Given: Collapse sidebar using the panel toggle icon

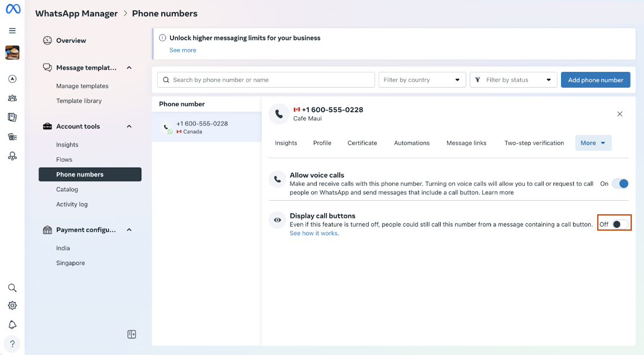Looking at the screenshot, I should pyautogui.click(x=132, y=335).
